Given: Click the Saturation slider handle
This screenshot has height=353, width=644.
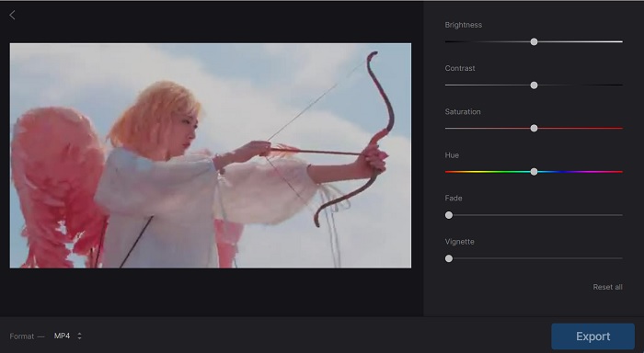Looking at the screenshot, I should [x=534, y=129].
